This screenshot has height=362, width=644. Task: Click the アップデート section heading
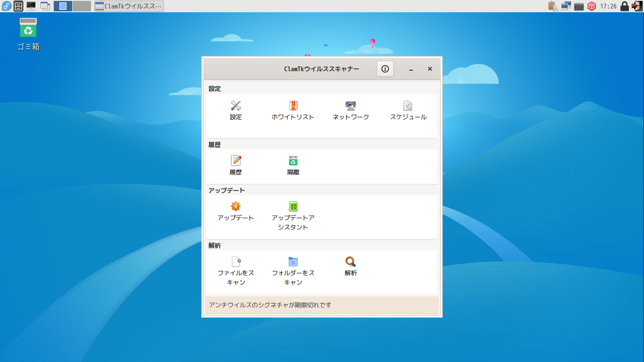[x=227, y=190]
